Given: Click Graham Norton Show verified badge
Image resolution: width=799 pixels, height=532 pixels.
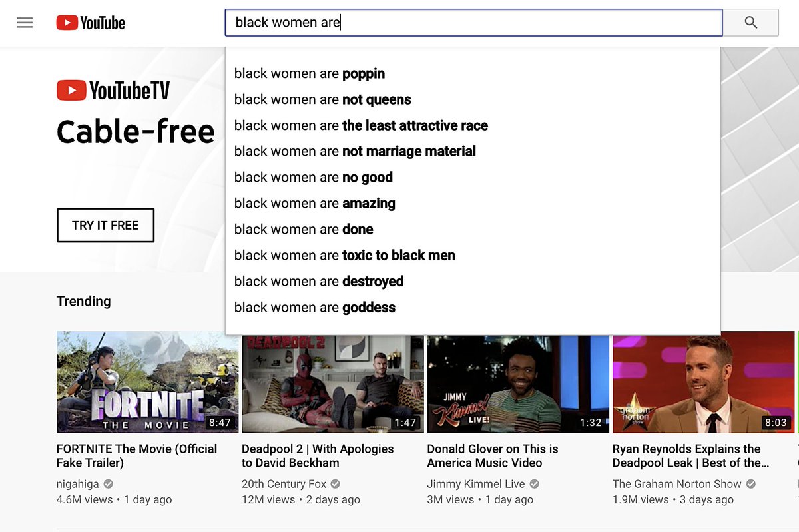Looking at the screenshot, I should 750,484.
